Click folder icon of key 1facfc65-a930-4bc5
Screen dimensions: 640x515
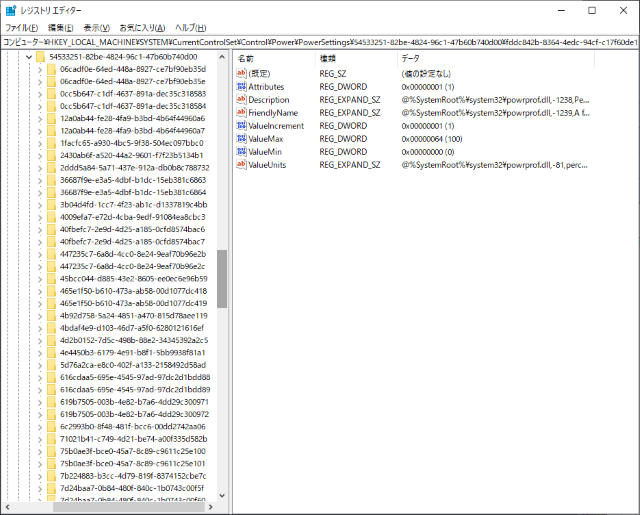pos(51,143)
